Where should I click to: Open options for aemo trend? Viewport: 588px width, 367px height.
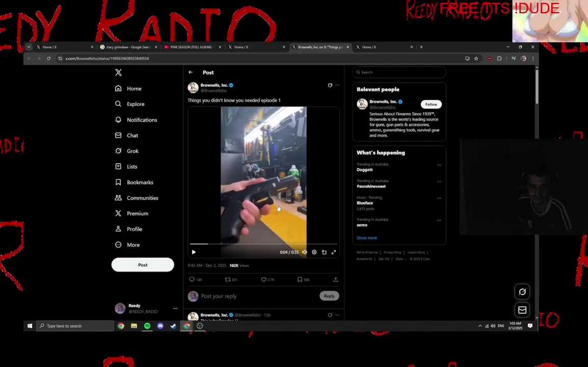(439, 220)
